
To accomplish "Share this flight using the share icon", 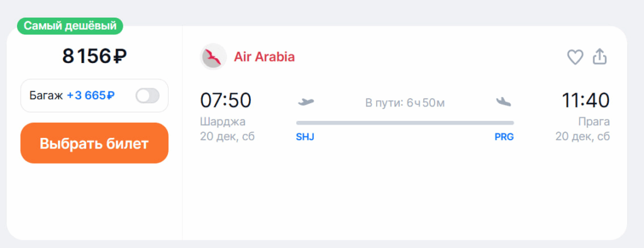I will [x=599, y=57].
